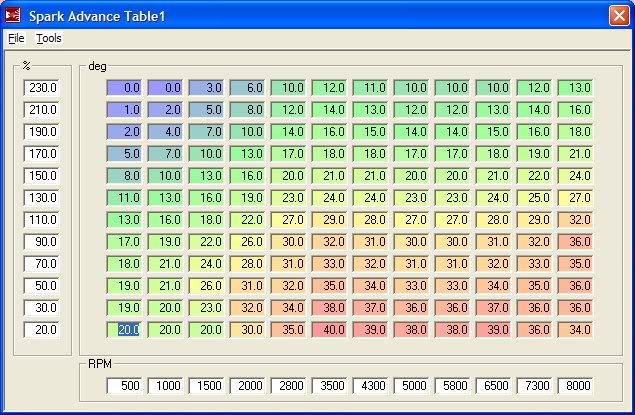Select the 0.0 cell at 230% and 500 RPM

coord(124,87)
